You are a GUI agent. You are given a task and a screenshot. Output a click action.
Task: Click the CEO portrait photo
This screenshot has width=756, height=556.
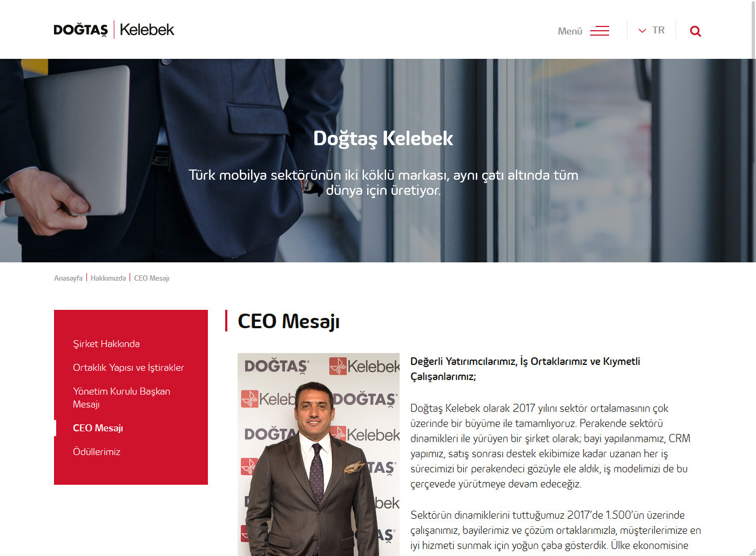pos(319,455)
